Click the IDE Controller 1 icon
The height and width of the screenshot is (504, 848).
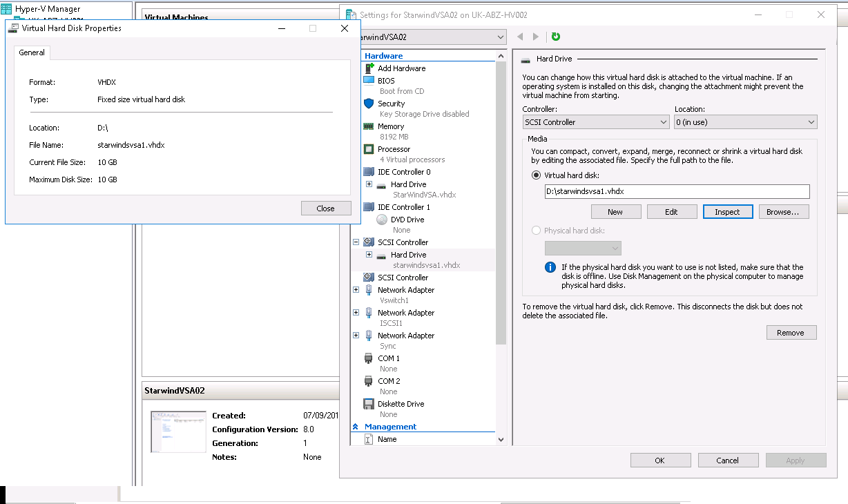pos(369,207)
